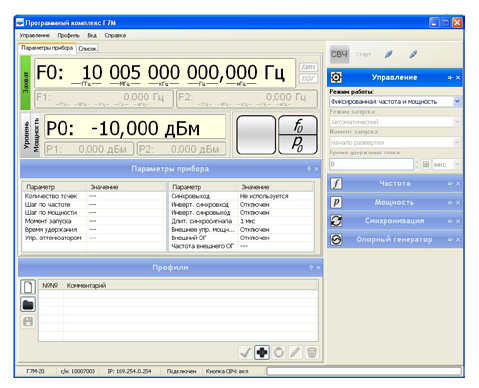Apply profile with checkmark icon
Screen dimensions: 479x388
245,352
